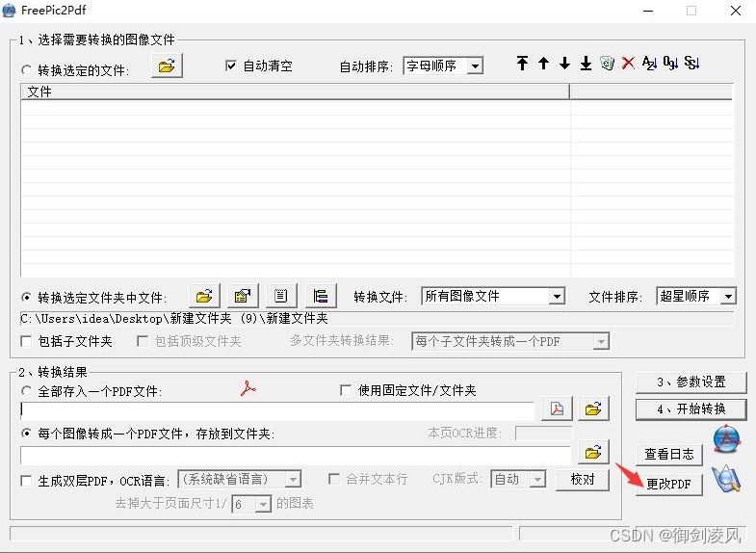The width and height of the screenshot is (756, 553).
Task: Click the second folder icon with arrow
Action: [243, 296]
